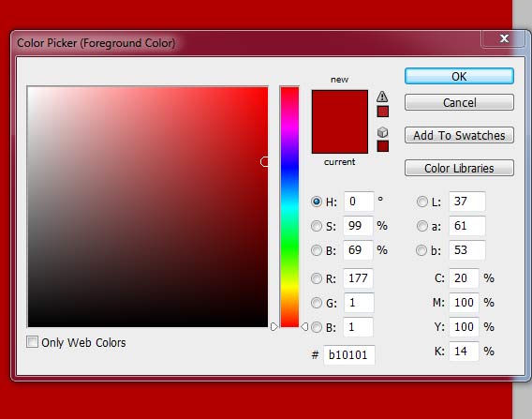Close the Color Picker dialog
Image resolution: width=532 pixels, height=419 pixels.
[x=505, y=38]
